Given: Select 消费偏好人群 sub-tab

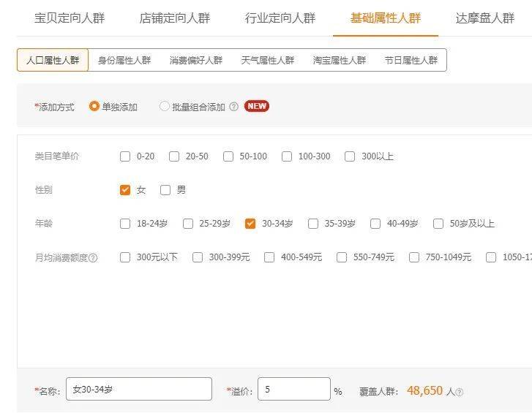Looking at the screenshot, I should 195,61.
